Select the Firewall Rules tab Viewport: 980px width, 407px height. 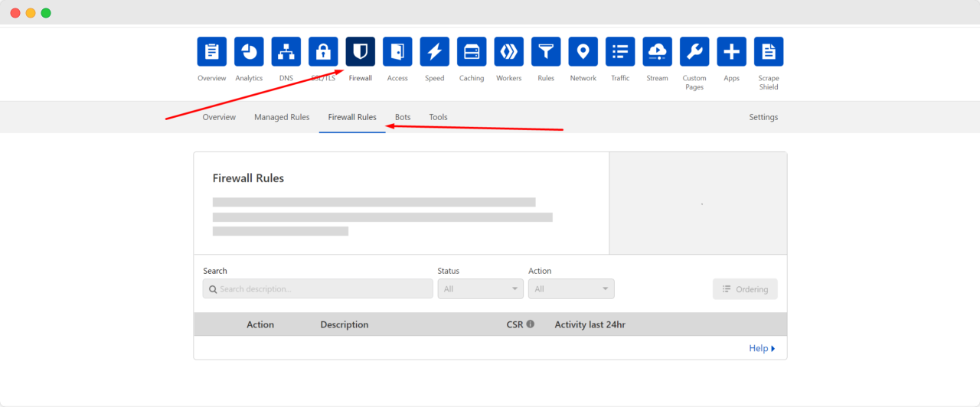click(352, 117)
